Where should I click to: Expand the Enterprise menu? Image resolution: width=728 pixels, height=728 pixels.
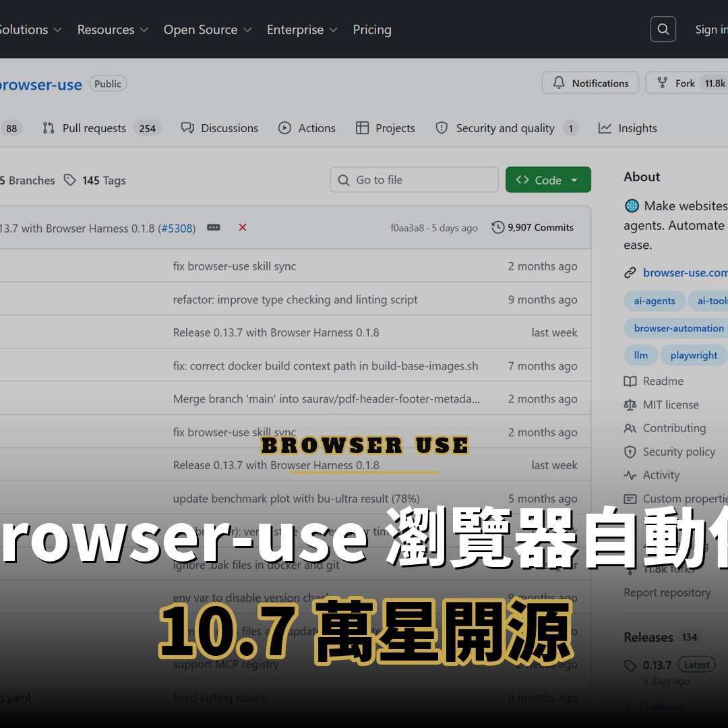(x=302, y=30)
